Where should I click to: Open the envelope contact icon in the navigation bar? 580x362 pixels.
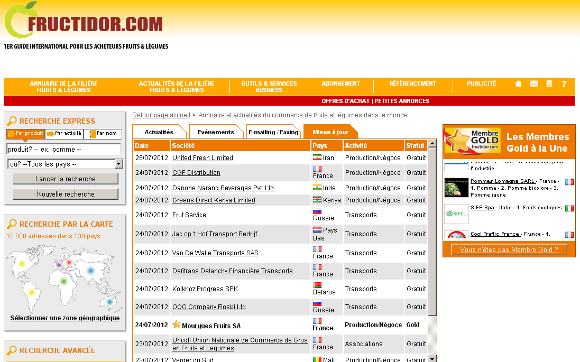click(534, 84)
